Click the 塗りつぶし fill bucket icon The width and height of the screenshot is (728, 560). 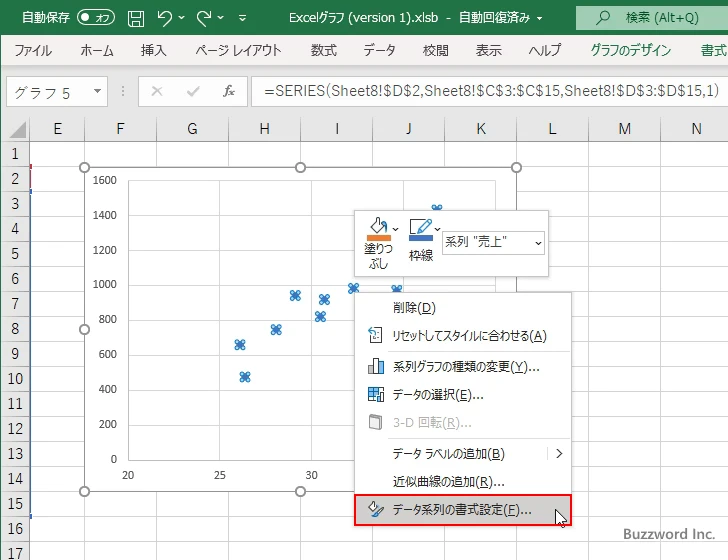378,229
